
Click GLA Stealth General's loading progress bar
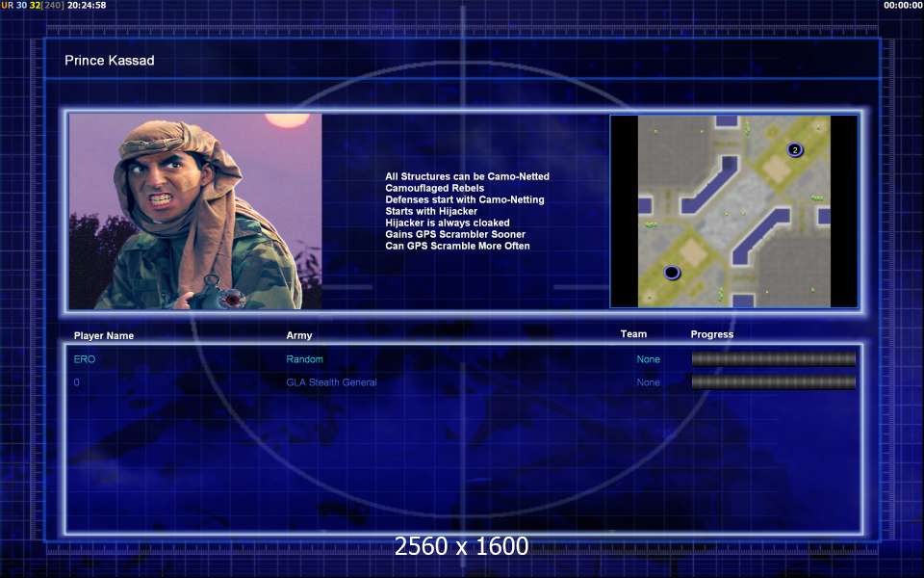(773, 382)
